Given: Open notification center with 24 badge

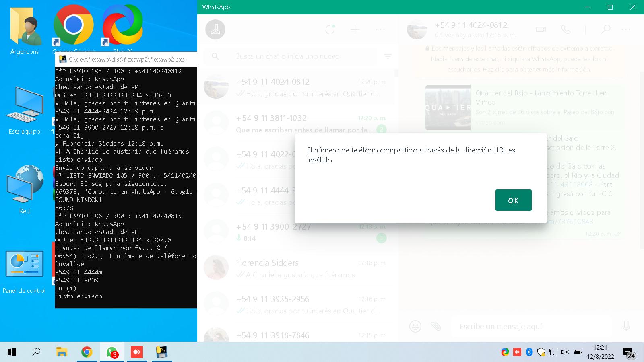Looking at the screenshot, I should 629,353.
